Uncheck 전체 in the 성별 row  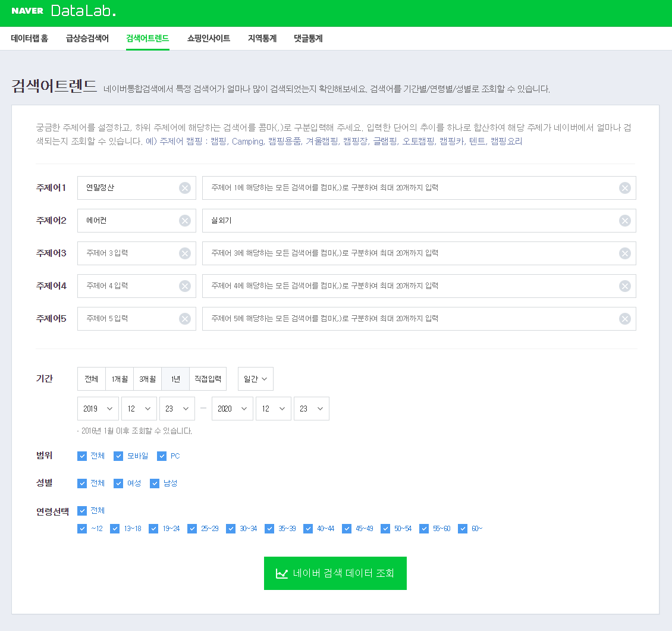click(x=82, y=484)
